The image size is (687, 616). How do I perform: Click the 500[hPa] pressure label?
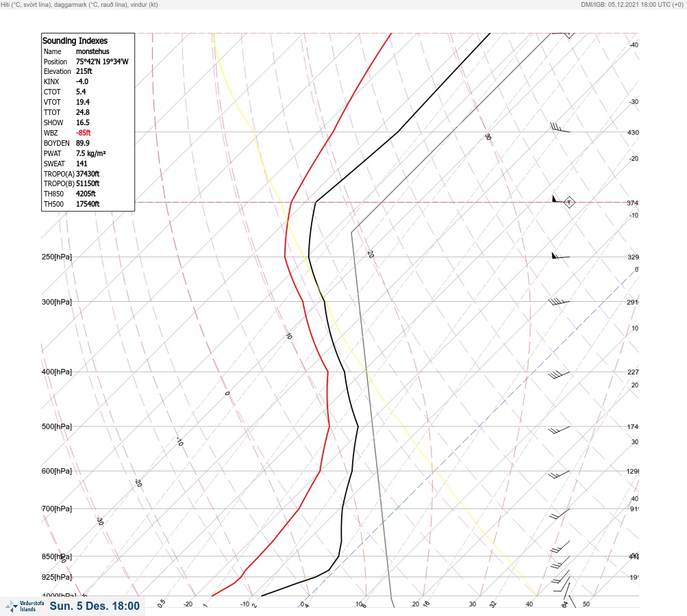click(x=57, y=426)
